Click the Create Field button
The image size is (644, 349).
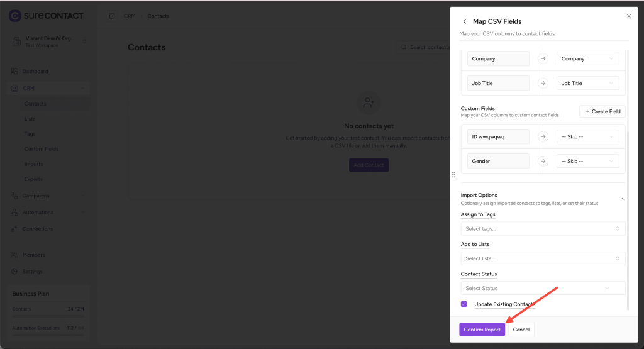pos(602,111)
